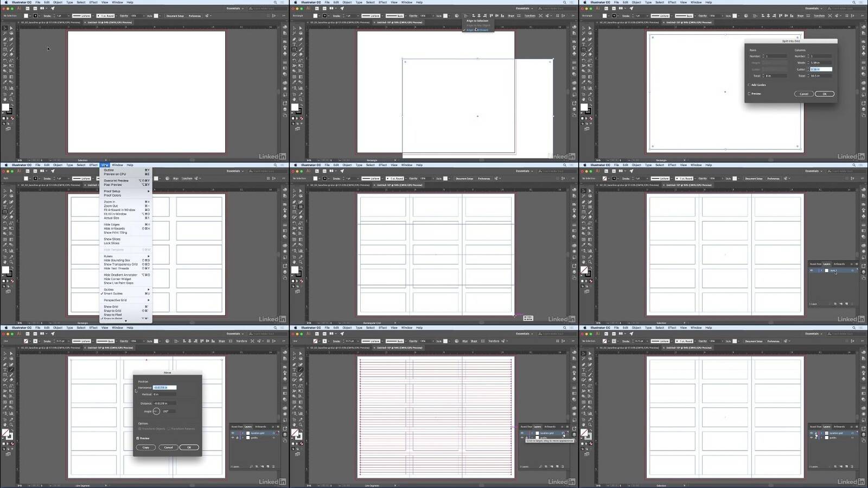Select the Type tool beside the Move dialog
This screenshot has height=488, width=868.
[x=5, y=370]
